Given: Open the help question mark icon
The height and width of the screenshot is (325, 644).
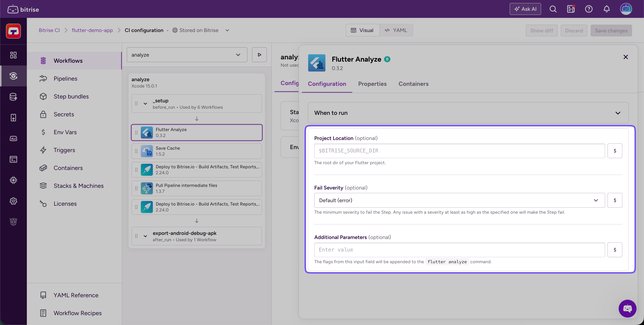Looking at the screenshot, I should 589,9.
